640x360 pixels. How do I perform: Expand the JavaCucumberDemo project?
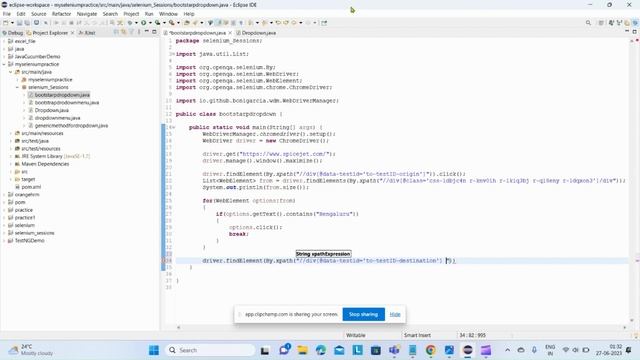(4, 57)
